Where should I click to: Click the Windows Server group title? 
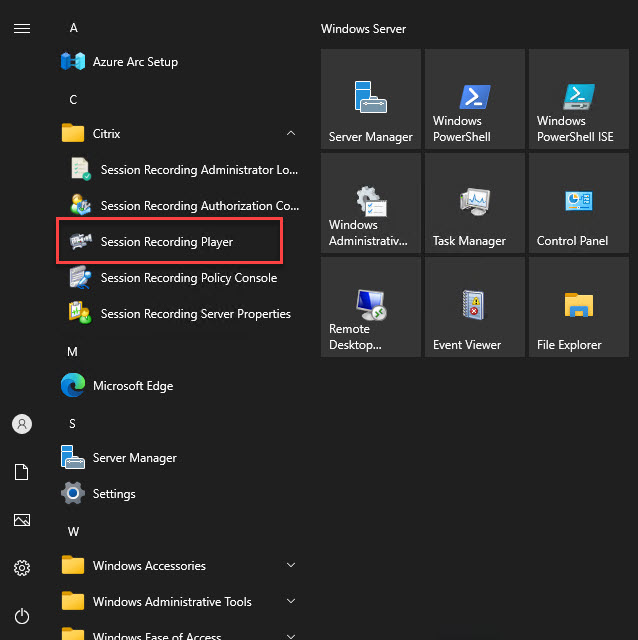363,29
